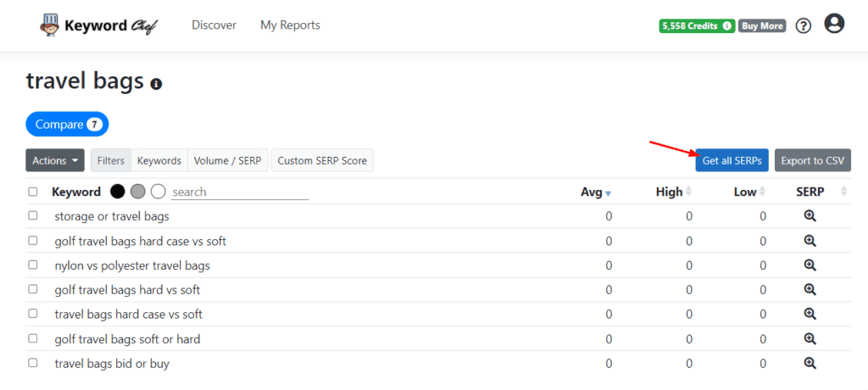Open the user account profile icon
Image resolution: width=868 pixels, height=390 pixels.
(834, 24)
